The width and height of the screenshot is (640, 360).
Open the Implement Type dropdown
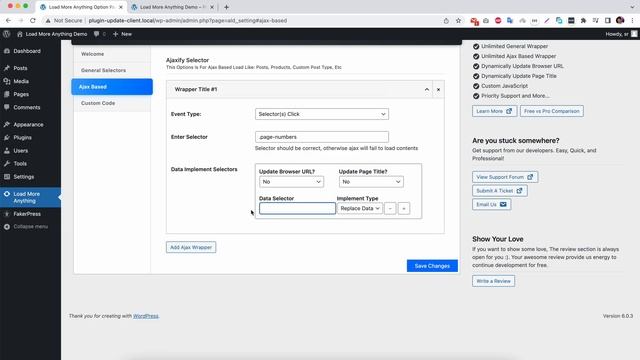click(x=360, y=209)
